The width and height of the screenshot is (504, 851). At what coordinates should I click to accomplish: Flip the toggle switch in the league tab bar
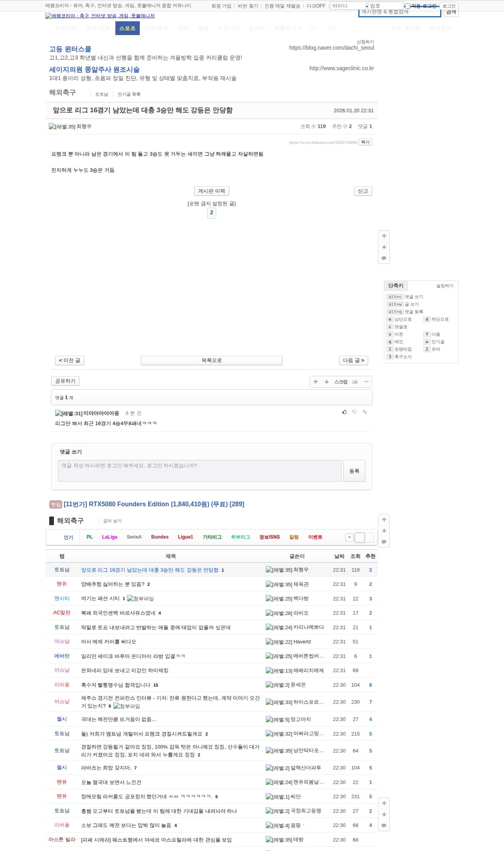coord(364,537)
